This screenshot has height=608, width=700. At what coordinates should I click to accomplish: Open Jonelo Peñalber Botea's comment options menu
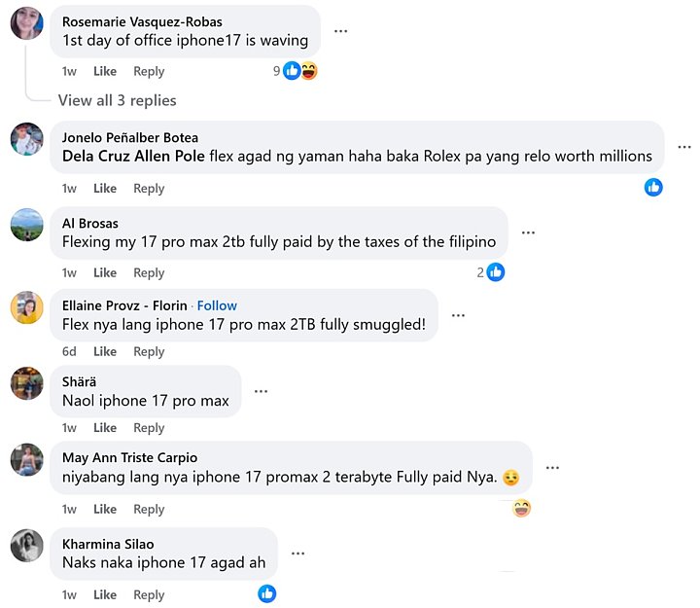tap(683, 147)
